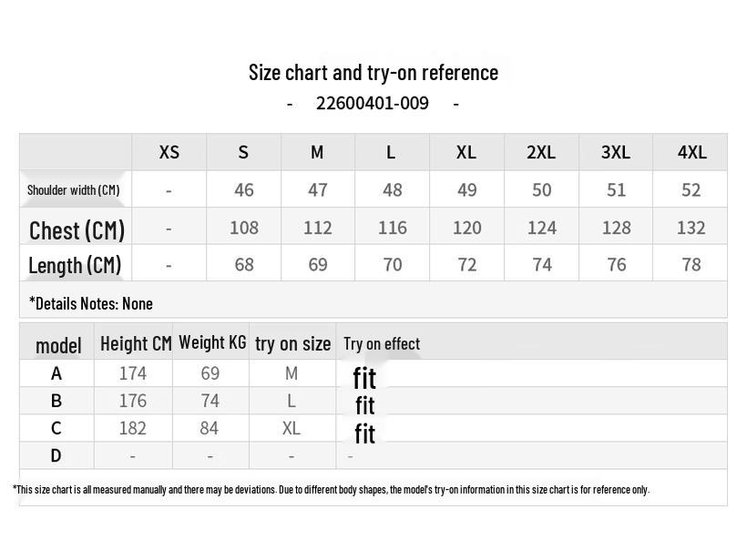The width and height of the screenshot is (747, 560).
Task: Click length value 78 under 4XL
Action: (x=691, y=264)
